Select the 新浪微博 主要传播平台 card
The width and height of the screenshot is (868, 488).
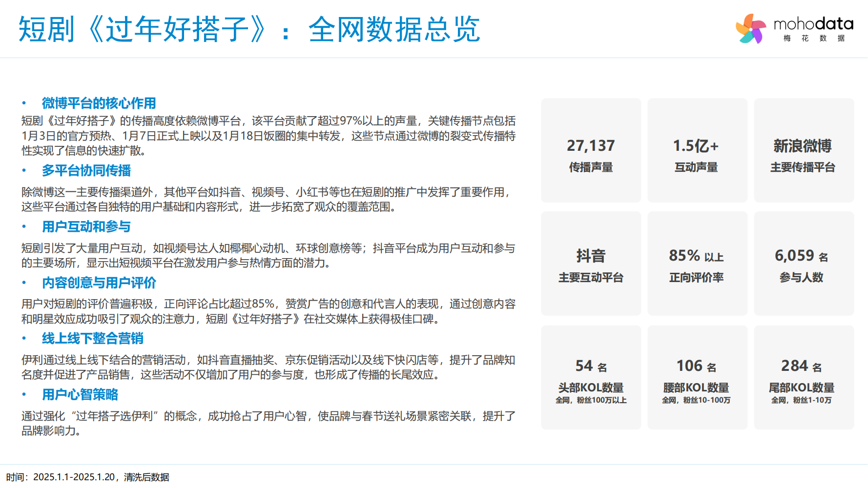[x=804, y=150]
